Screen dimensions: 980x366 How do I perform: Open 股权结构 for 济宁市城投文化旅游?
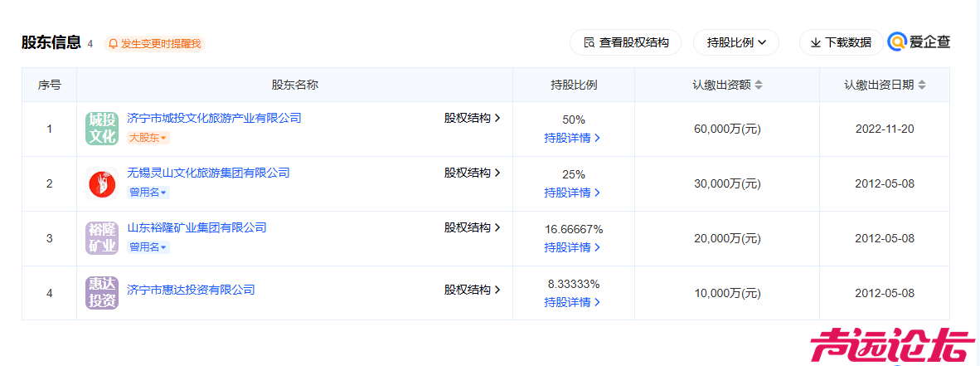tap(473, 118)
